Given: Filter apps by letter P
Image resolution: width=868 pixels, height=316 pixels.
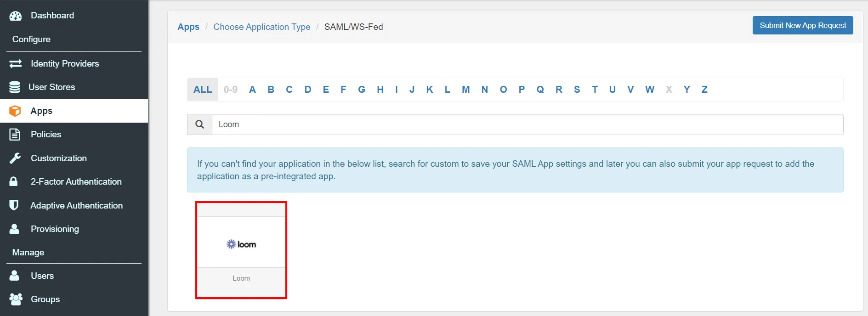Looking at the screenshot, I should pos(522,90).
